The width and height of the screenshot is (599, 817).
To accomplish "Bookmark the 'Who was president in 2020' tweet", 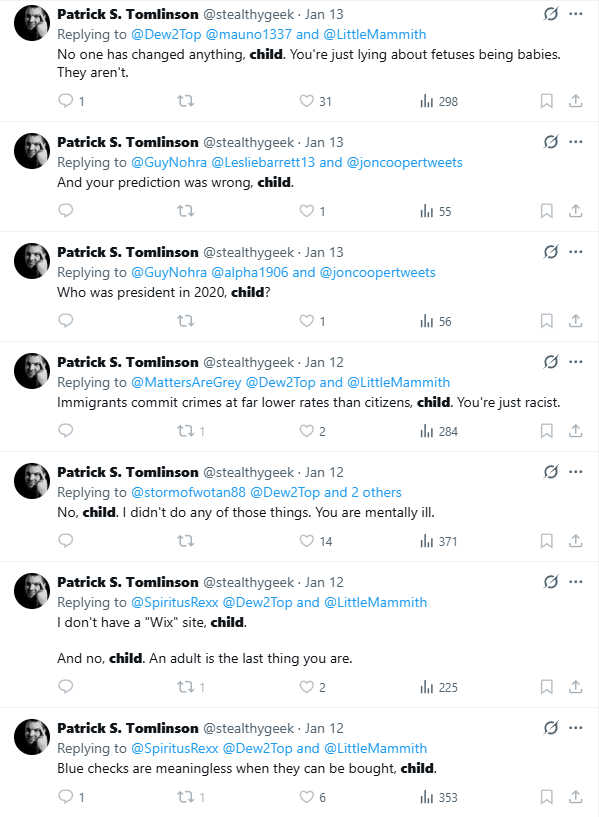I will tap(546, 320).
